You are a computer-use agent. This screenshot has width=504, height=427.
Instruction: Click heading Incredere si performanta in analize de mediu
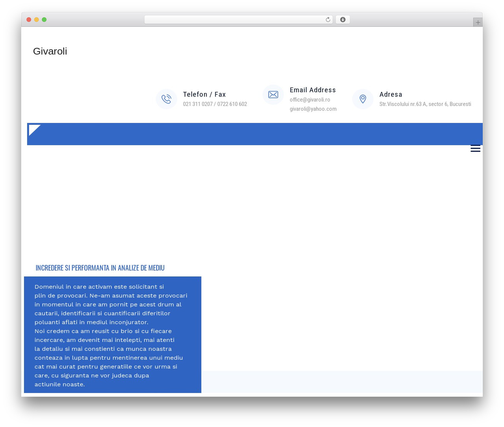[100, 268]
